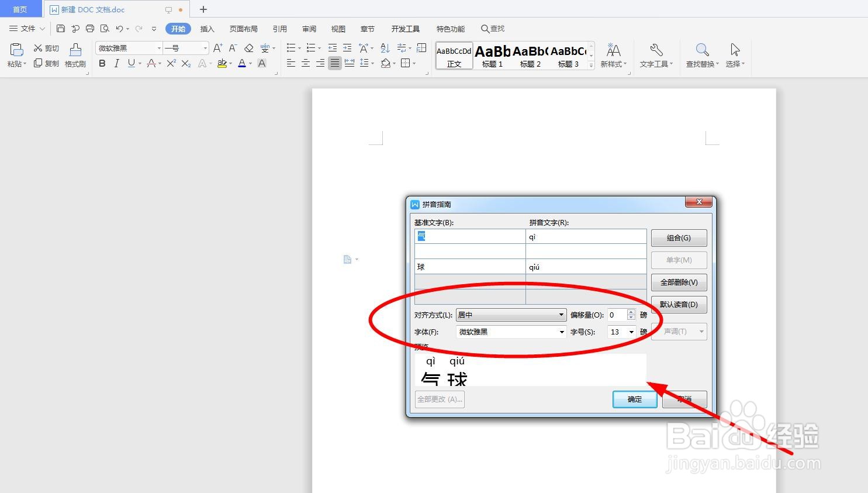The width and height of the screenshot is (868, 493).
Task: Click the Delete All (全部删除) button
Action: 679,282
